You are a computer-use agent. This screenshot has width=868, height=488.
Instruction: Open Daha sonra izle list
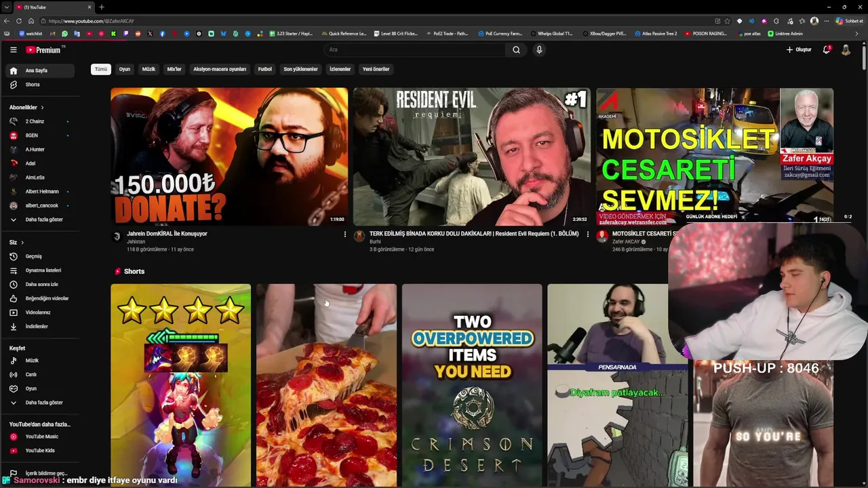click(41, 284)
